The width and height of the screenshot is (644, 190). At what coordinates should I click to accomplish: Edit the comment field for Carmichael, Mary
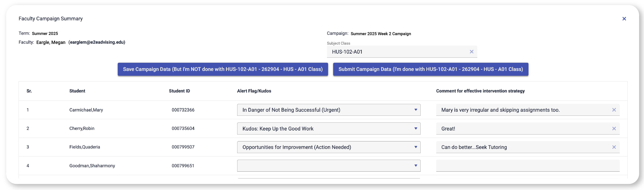coord(523,110)
